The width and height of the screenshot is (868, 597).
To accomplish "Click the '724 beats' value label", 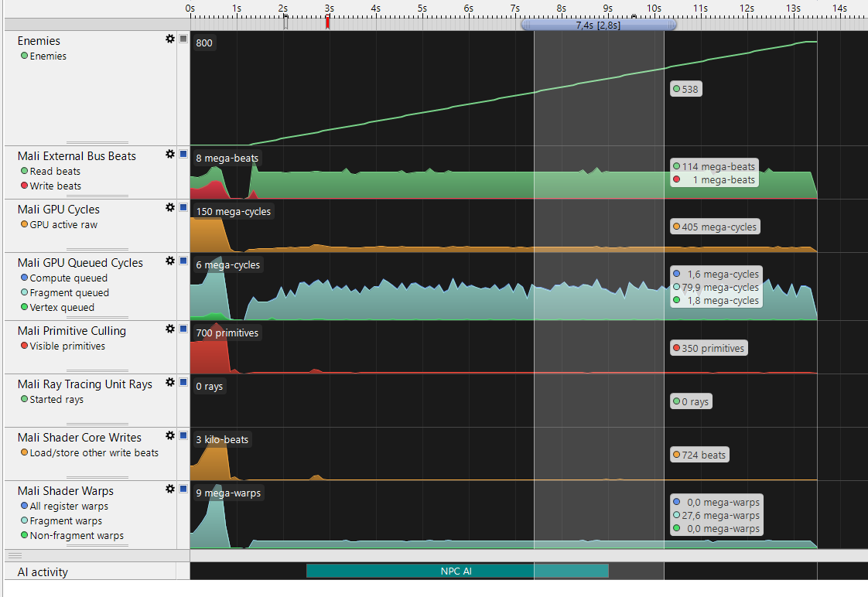I will (x=699, y=455).
